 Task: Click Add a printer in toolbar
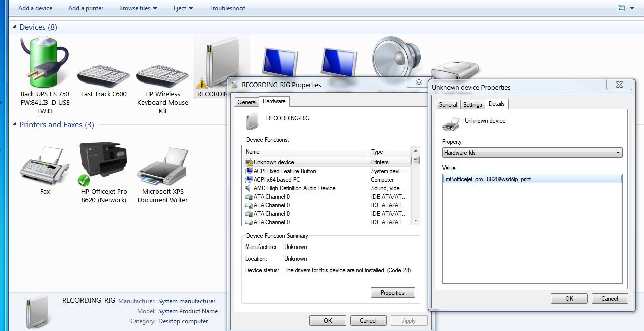point(86,8)
